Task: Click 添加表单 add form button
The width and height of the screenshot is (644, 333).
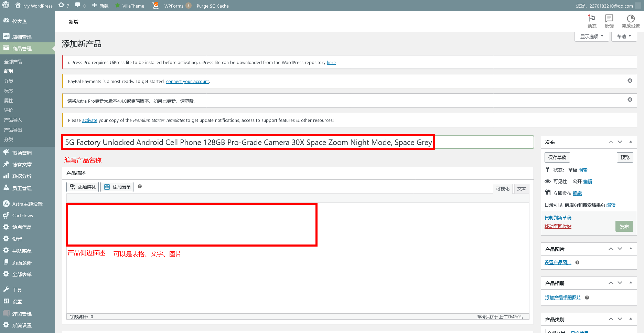Action: 117,187
